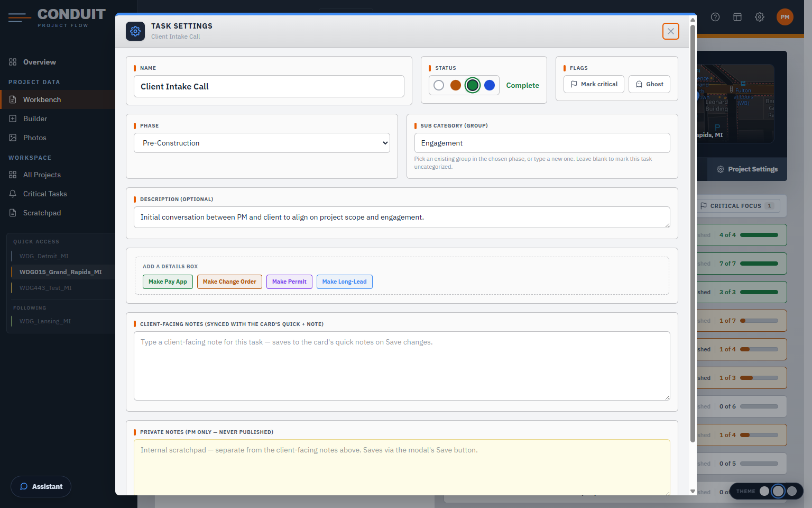Click Make Change Order button
Viewport: 812px width, 508px height.
click(x=229, y=282)
